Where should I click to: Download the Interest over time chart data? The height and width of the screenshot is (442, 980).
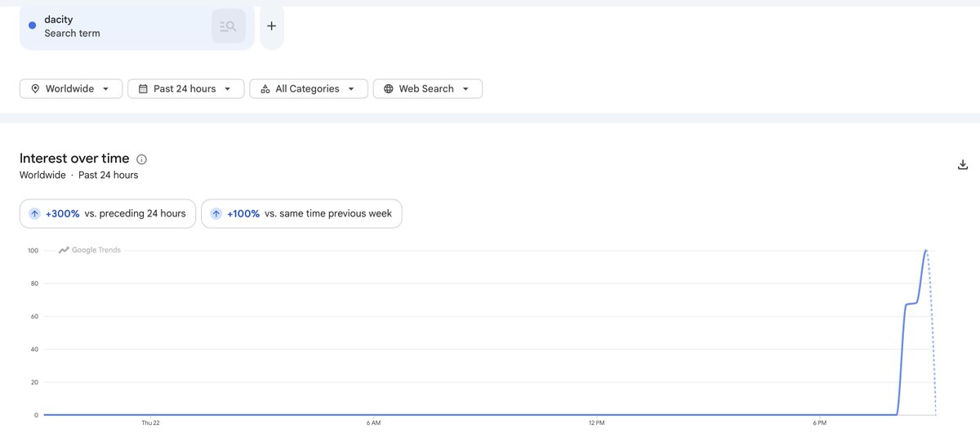963,164
